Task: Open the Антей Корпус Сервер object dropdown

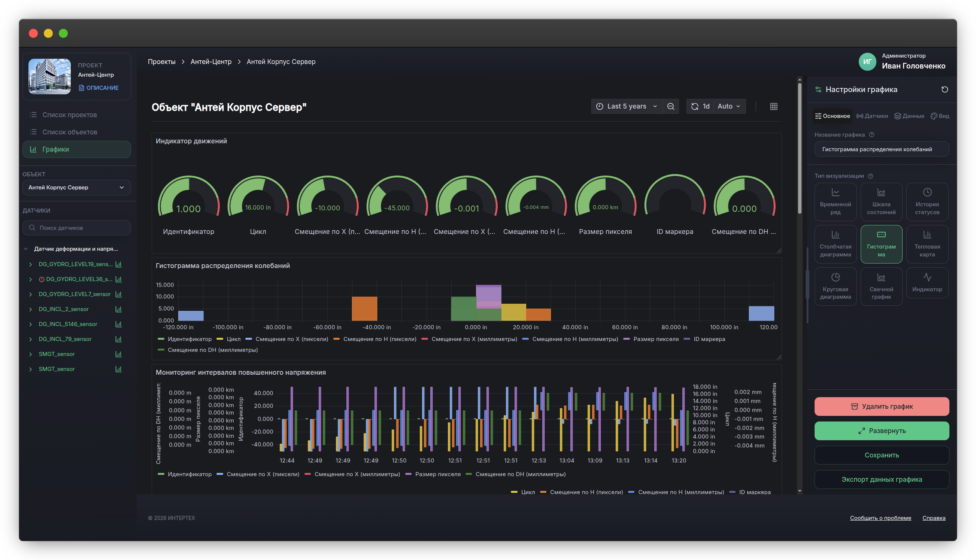Action: coord(76,188)
